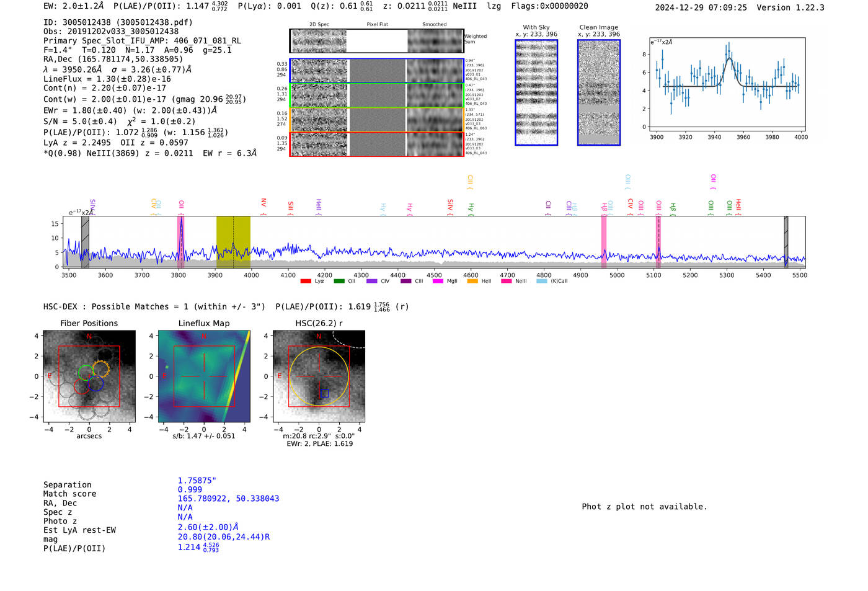Click the orange dashed fiber circle
The width and height of the screenshot is (868, 591).
click(100, 369)
